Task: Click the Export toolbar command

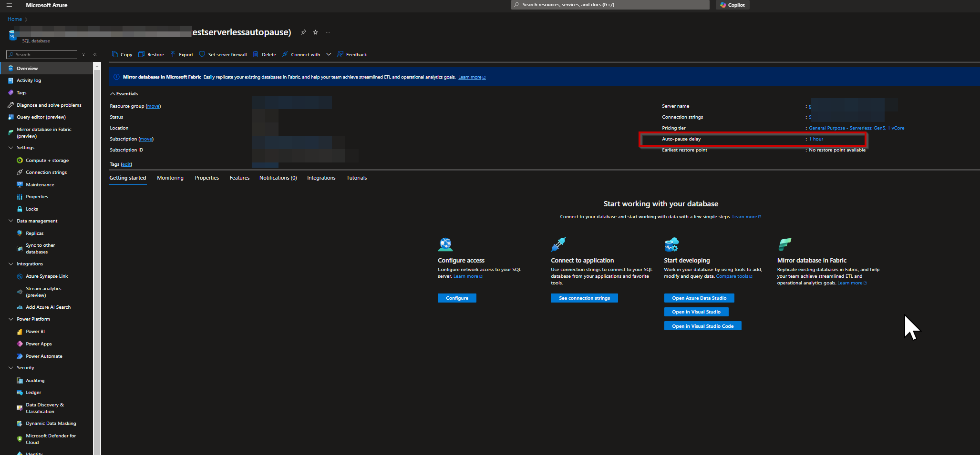Action: pos(182,54)
